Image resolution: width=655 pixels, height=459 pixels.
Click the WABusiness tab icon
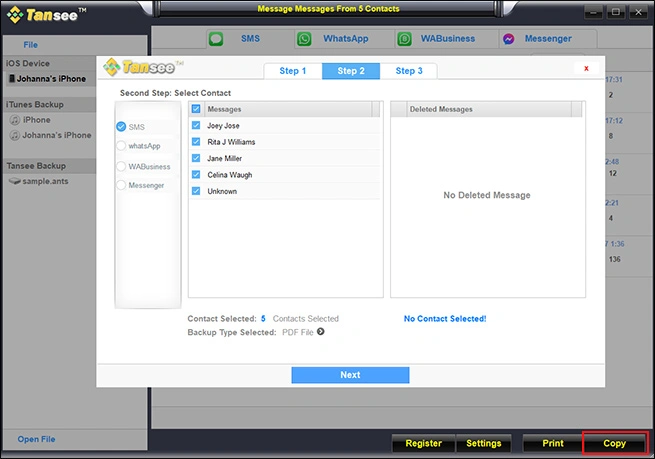pos(404,39)
